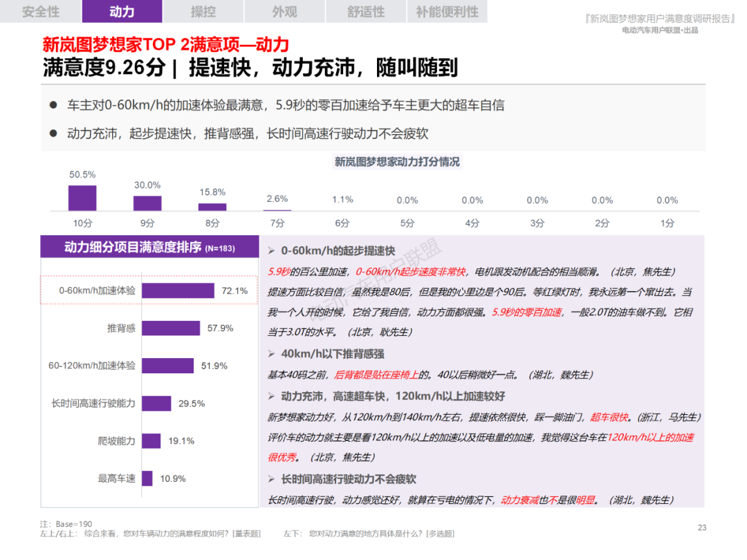Select the 动力 tab
The height and width of the screenshot is (560, 747).
click(122, 12)
